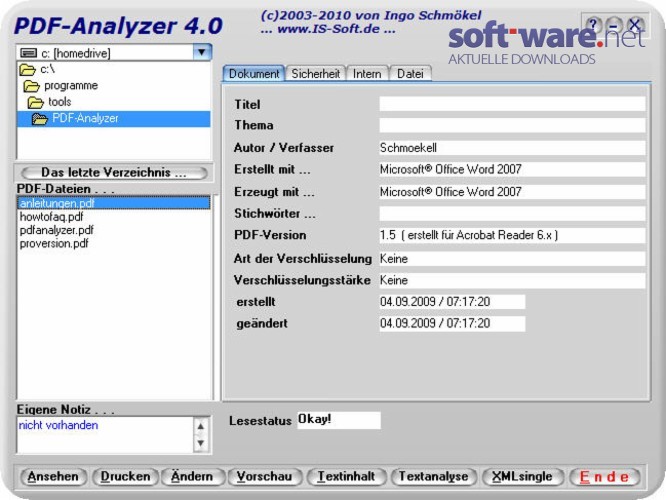Switch to the Datei tab

click(410, 74)
